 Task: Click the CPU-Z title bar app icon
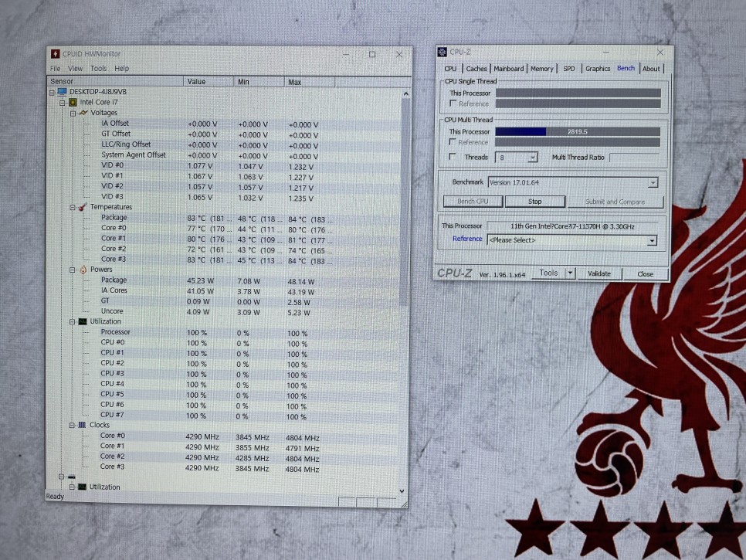pos(443,52)
